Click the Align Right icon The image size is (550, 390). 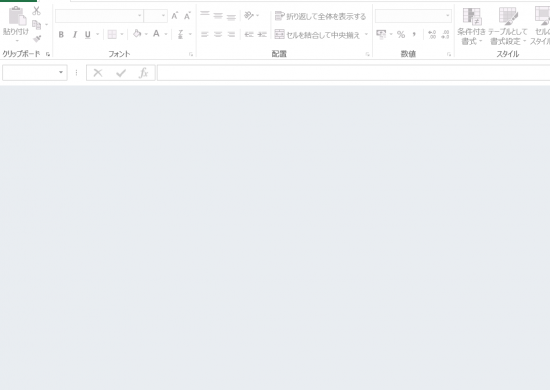tap(231, 34)
